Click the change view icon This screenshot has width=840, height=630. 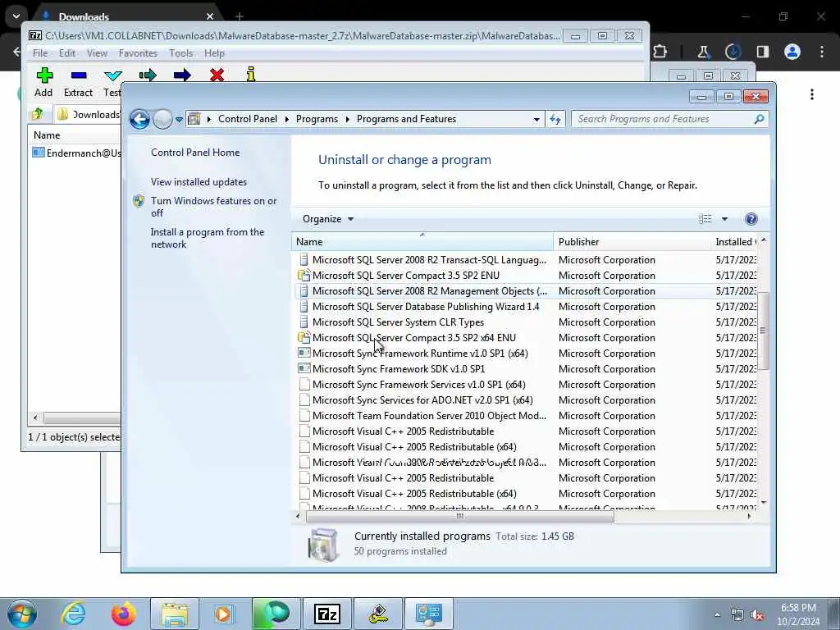pos(705,218)
